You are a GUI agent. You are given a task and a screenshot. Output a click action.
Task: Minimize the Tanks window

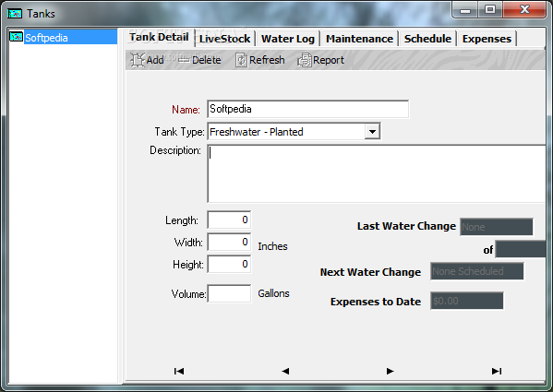(465, 9)
